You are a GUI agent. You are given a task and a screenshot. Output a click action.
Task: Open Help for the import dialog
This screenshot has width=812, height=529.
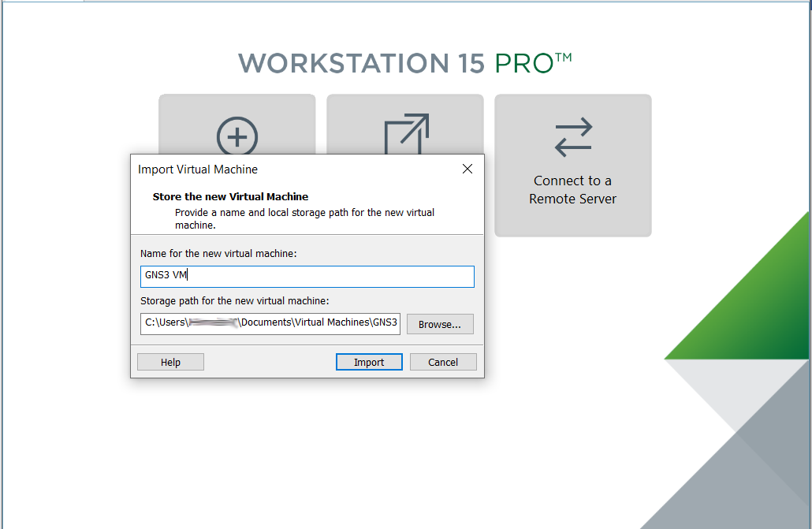[170, 362]
